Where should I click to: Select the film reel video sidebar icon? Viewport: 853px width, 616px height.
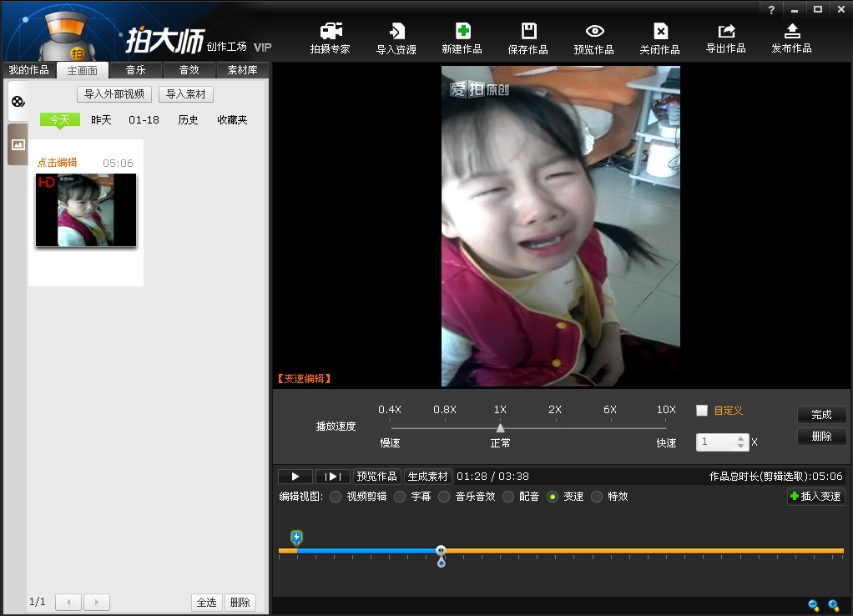coord(18,102)
